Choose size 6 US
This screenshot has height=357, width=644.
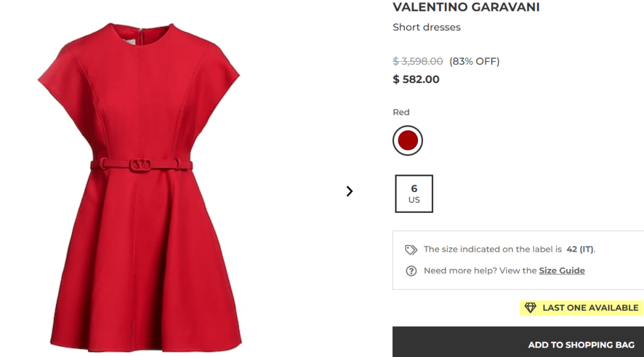pos(414,194)
